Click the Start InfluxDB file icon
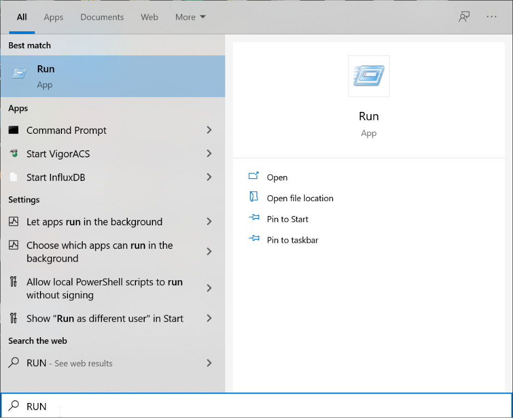Image resolution: width=513 pixels, height=420 pixels. click(13, 177)
